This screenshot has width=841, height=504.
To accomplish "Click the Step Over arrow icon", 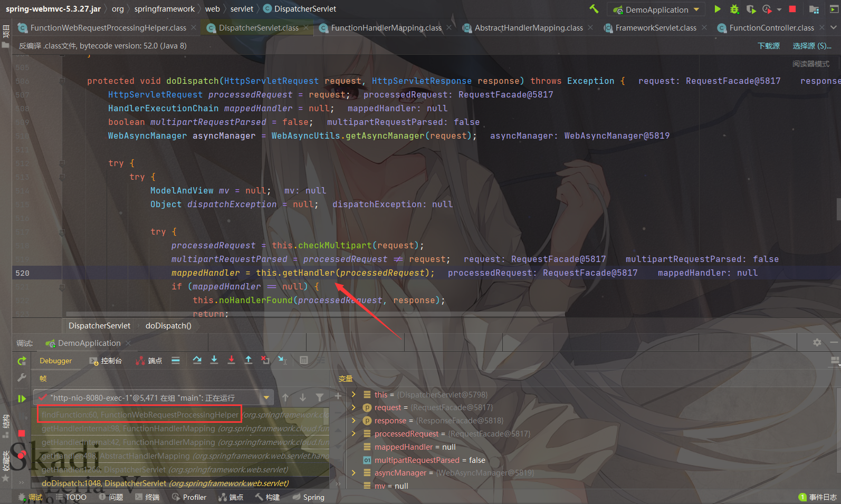I will [197, 360].
